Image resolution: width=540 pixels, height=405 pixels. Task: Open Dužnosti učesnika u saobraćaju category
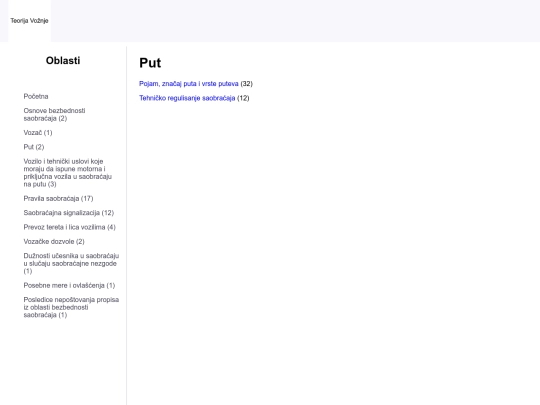point(71,263)
